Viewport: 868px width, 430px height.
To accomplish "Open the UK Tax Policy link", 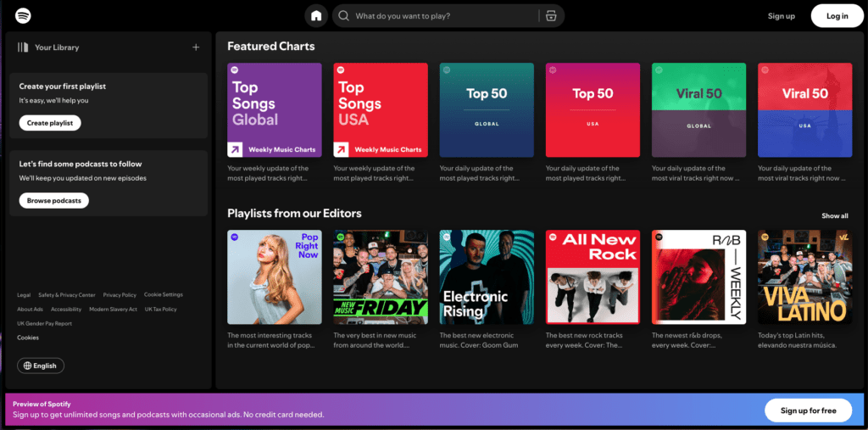I will click(x=160, y=310).
